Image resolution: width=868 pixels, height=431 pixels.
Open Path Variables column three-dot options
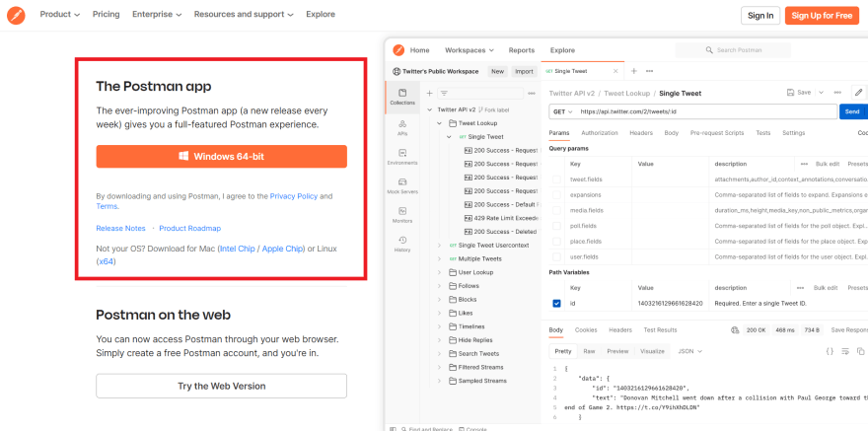pos(800,288)
